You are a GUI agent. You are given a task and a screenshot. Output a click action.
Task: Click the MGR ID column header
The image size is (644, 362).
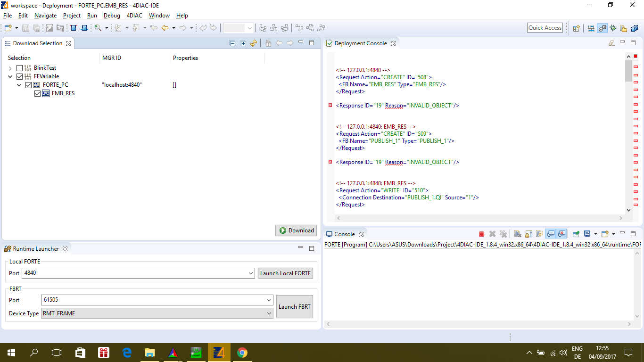click(134, 58)
